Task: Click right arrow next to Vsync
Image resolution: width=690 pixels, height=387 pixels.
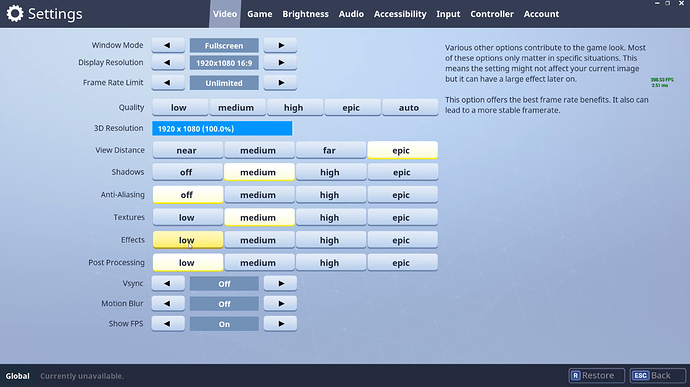Action: 280,284
